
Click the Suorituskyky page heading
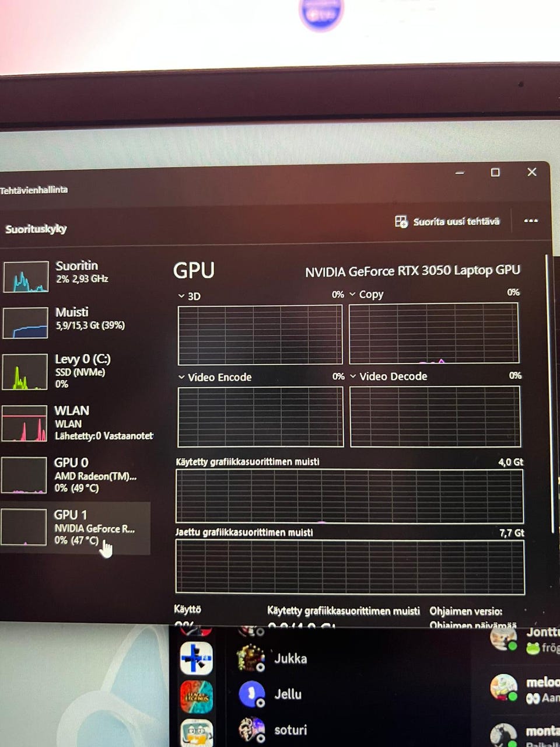(36, 229)
